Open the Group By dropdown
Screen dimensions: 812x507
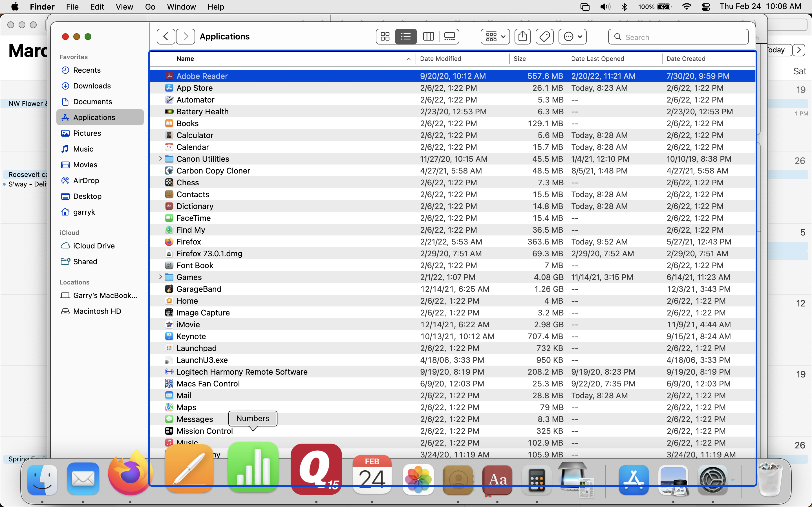(495, 37)
